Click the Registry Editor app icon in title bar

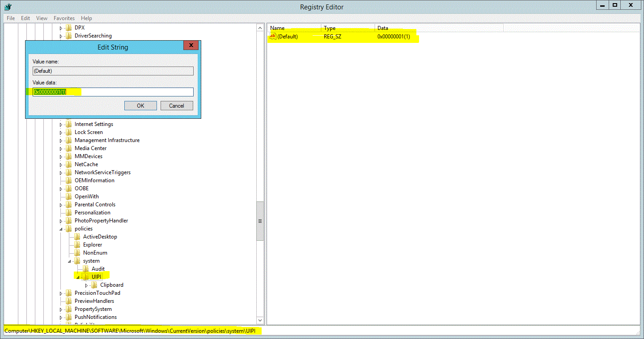click(x=8, y=6)
